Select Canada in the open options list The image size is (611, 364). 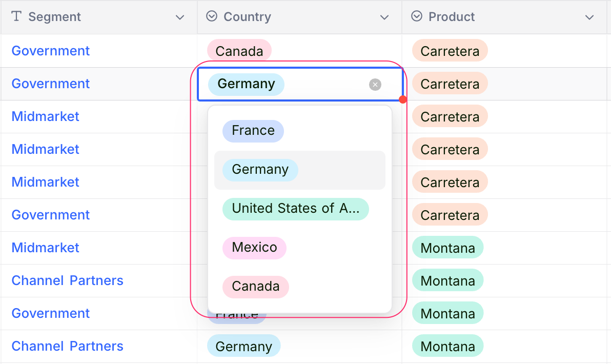tap(255, 287)
